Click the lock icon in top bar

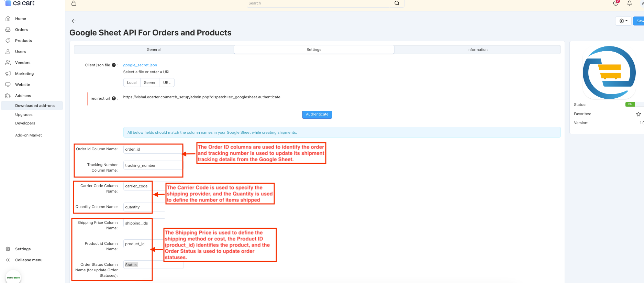pyautogui.click(x=74, y=3)
